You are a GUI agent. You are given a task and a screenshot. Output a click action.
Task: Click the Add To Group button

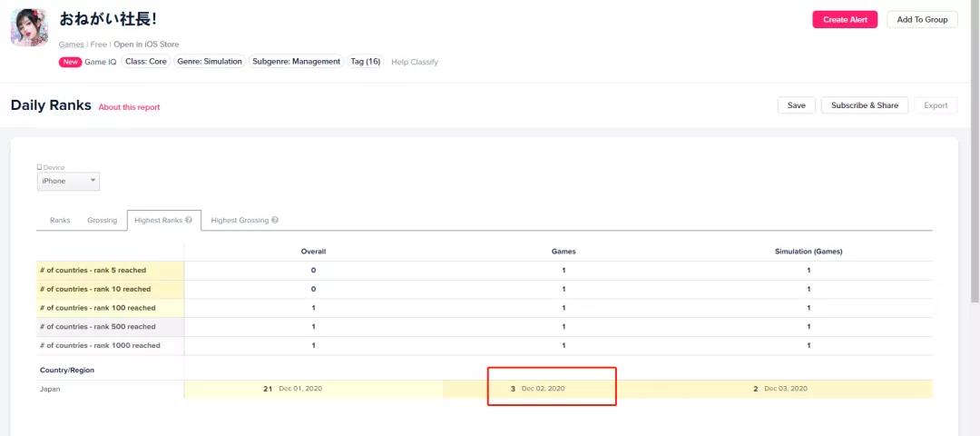921,19
